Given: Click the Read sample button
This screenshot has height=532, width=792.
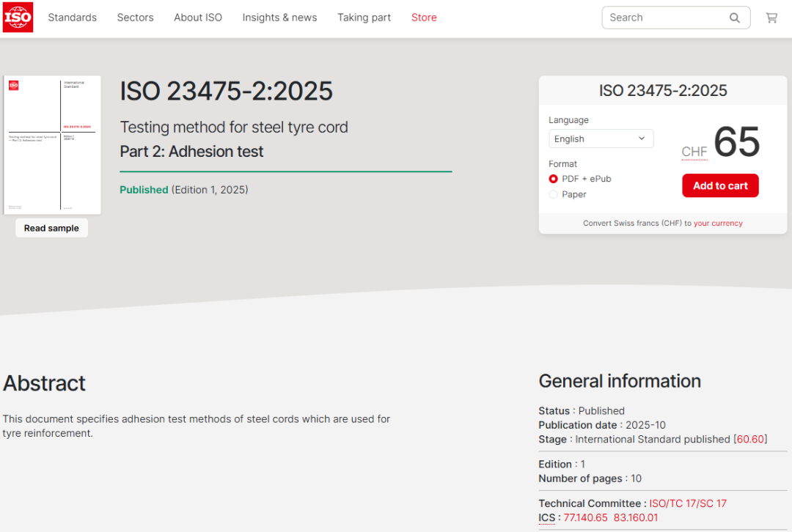Looking at the screenshot, I should [51, 228].
